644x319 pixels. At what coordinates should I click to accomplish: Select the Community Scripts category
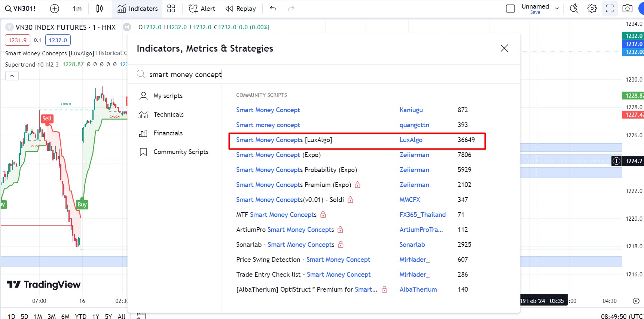point(181,152)
